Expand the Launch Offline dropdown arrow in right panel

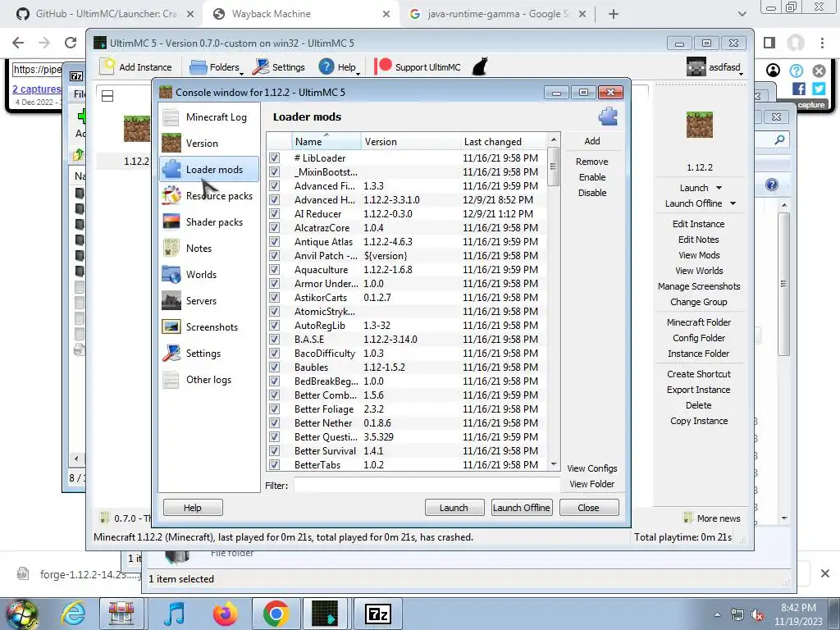tap(733, 203)
